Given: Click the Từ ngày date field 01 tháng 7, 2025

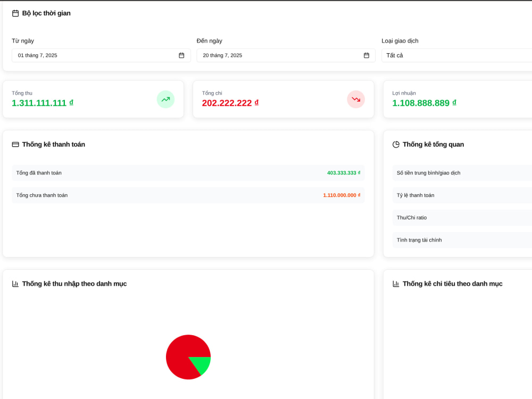Looking at the screenshot, I should click(x=101, y=55).
